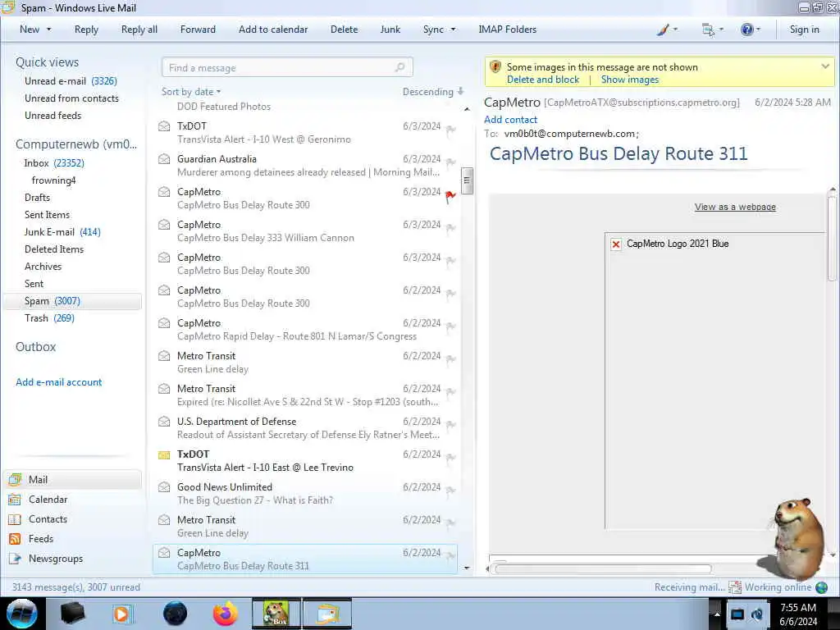
Task: Open the Deleted Items folder
Action: 53,249
